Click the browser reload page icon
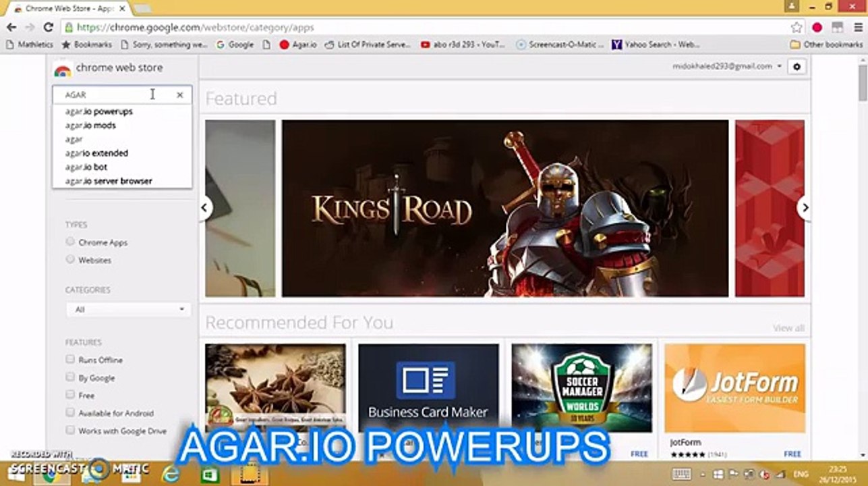The width and height of the screenshot is (868, 486). pos(48,28)
